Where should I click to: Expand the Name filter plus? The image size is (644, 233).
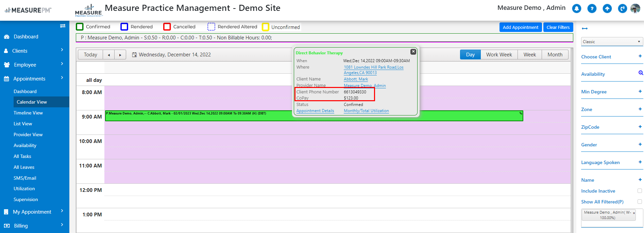click(640, 180)
